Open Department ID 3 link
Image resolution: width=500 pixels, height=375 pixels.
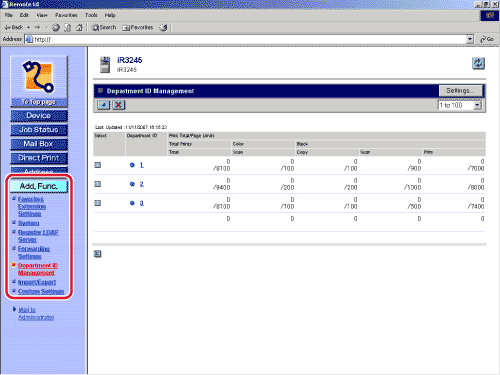(142, 203)
